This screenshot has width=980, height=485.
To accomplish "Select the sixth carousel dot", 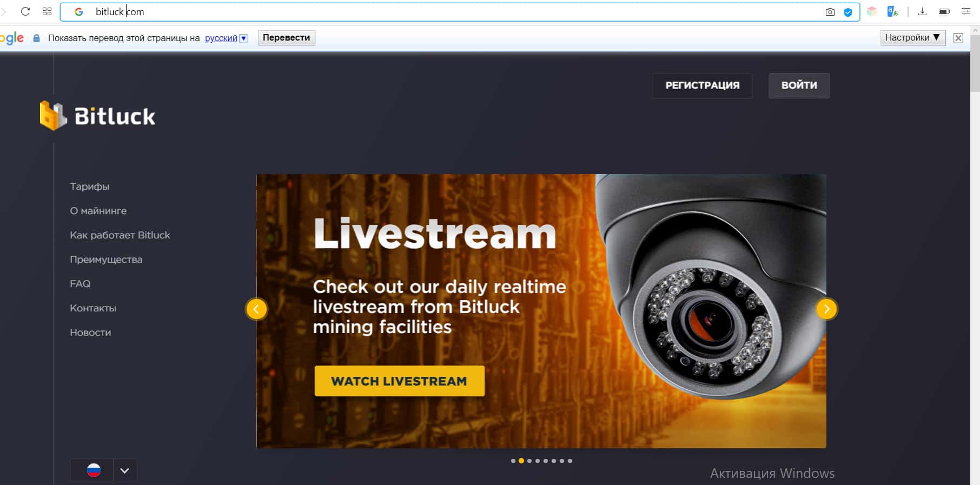I will (x=554, y=461).
